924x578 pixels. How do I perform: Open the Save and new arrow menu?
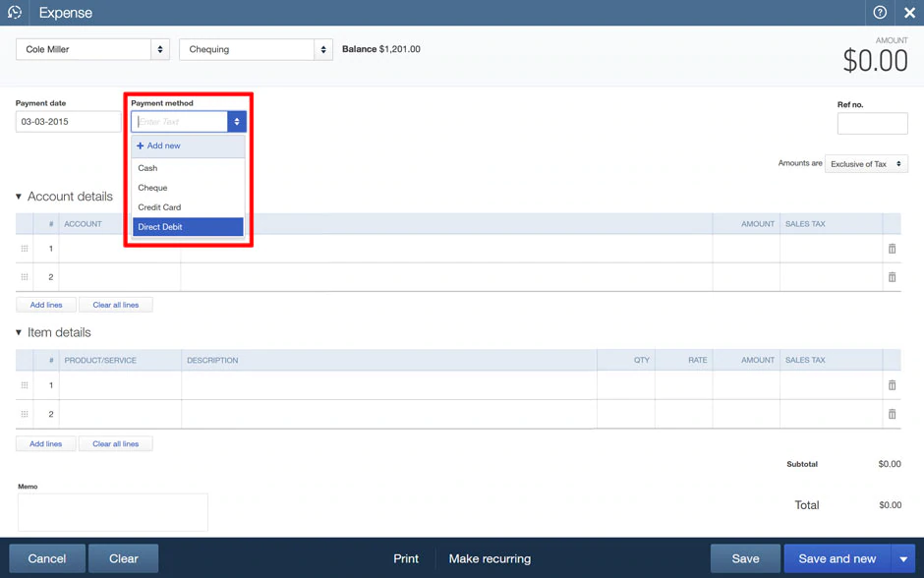tap(903, 558)
